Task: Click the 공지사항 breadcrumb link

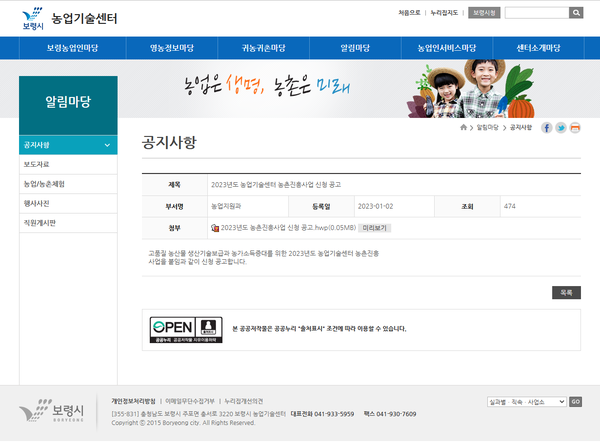Action: coord(521,127)
